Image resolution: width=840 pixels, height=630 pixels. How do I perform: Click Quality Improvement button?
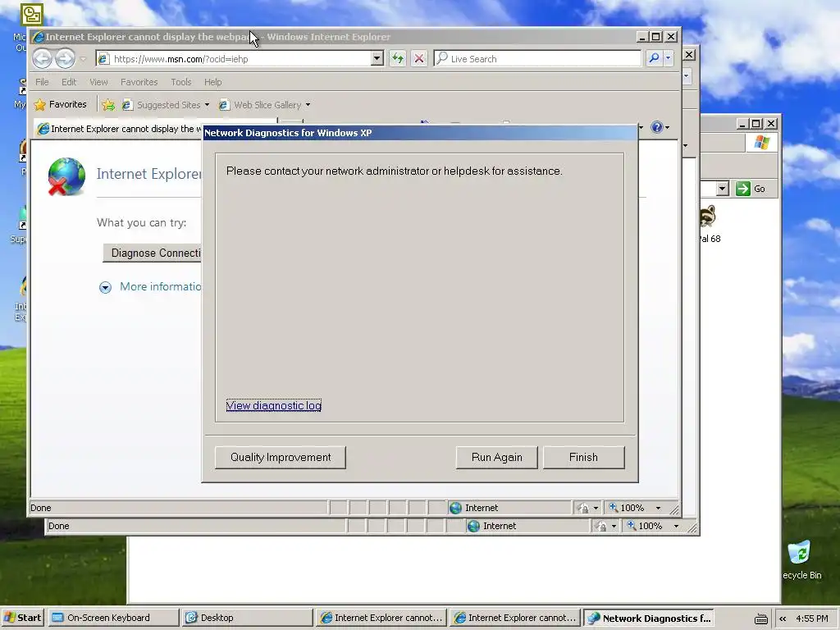281,458
